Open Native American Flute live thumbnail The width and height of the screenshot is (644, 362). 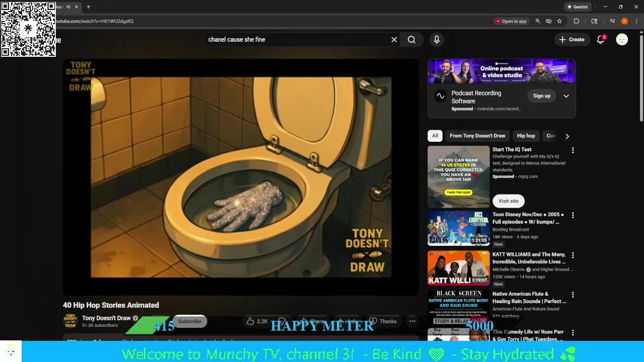(458, 308)
